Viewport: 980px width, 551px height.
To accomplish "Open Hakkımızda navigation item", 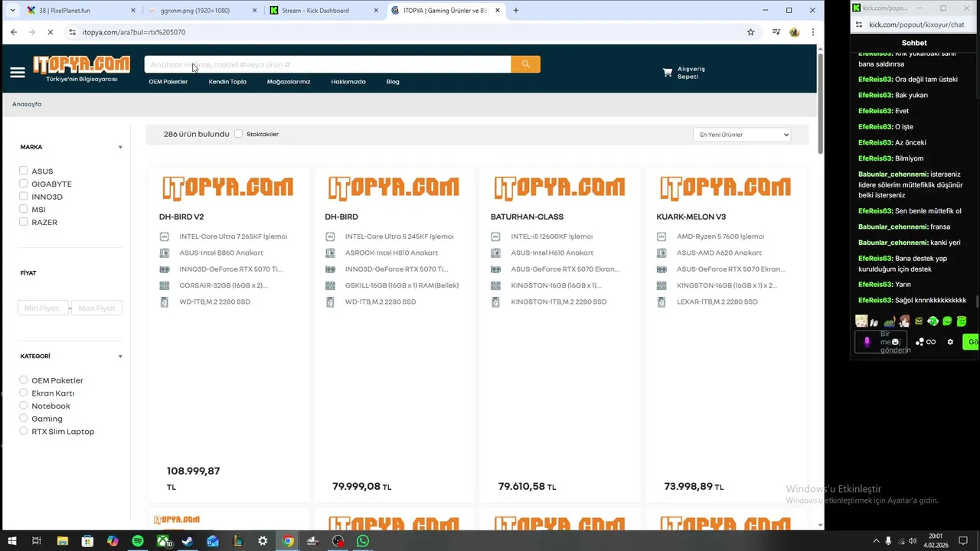I will (348, 82).
